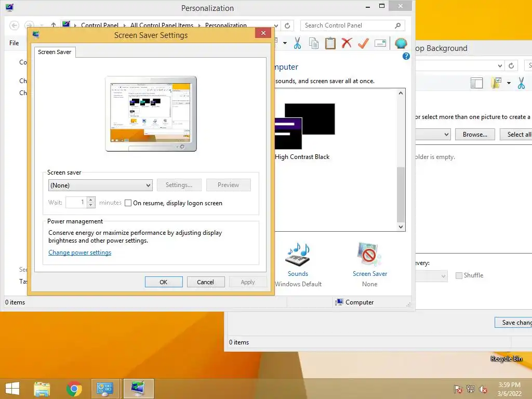Expand the Personalization address bar history dropdown
532x399 pixels.
pos(276,26)
